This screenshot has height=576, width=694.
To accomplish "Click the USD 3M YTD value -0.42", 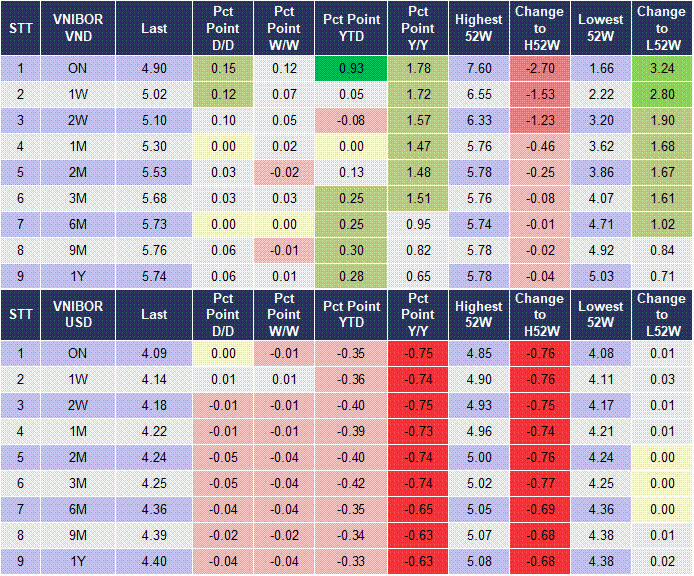I will (351, 483).
